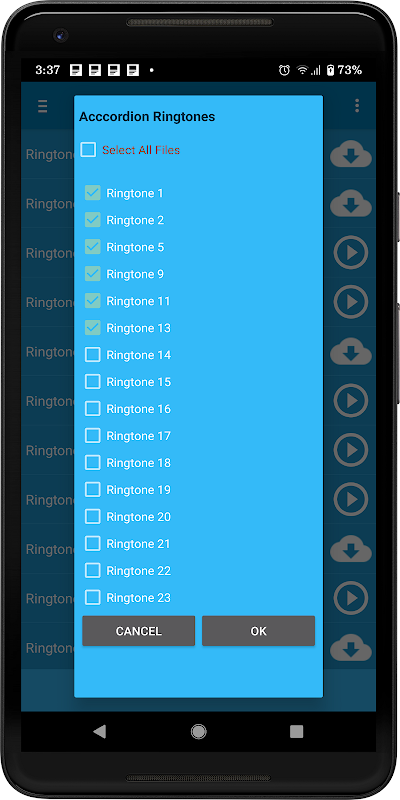Viewport: 400px width, 800px height.
Task: Open the hamburger menu icon
Action: [x=43, y=106]
